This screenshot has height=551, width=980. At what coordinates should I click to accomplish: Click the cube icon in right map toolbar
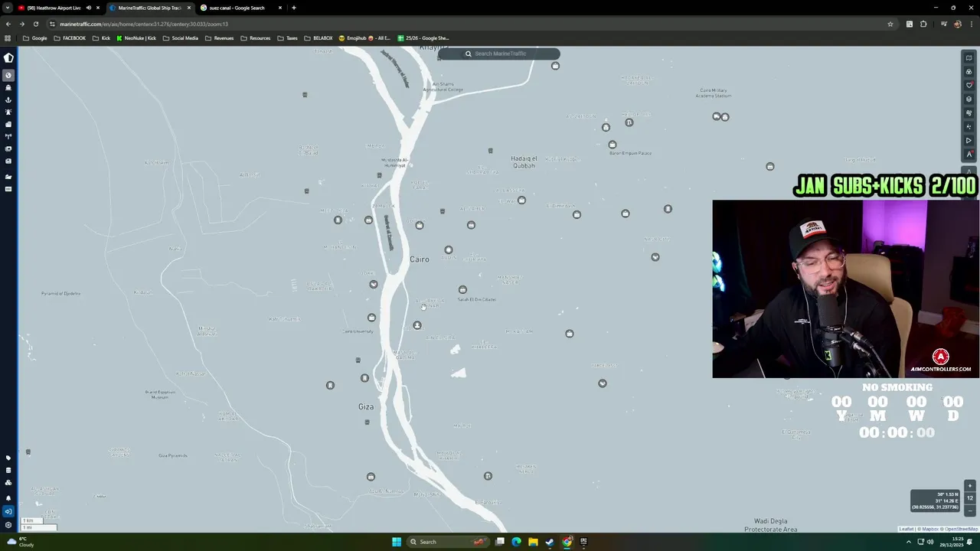pos(969,99)
